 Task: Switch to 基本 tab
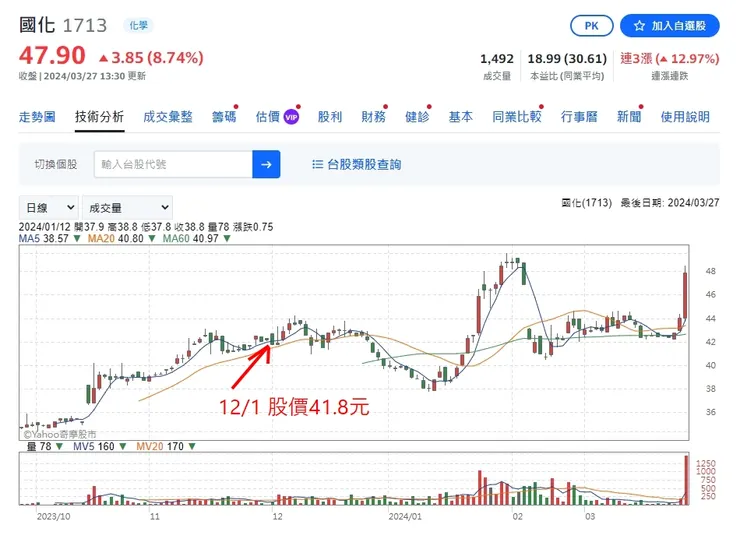tap(461, 117)
